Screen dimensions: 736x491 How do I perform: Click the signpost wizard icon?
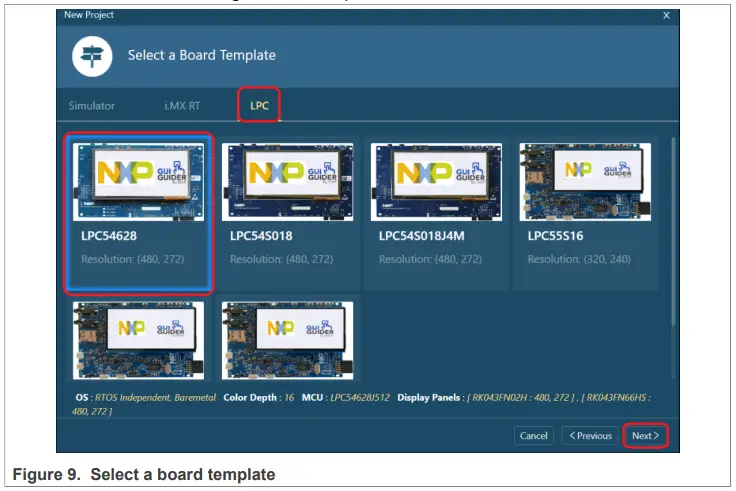pyautogui.click(x=92, y=56)
